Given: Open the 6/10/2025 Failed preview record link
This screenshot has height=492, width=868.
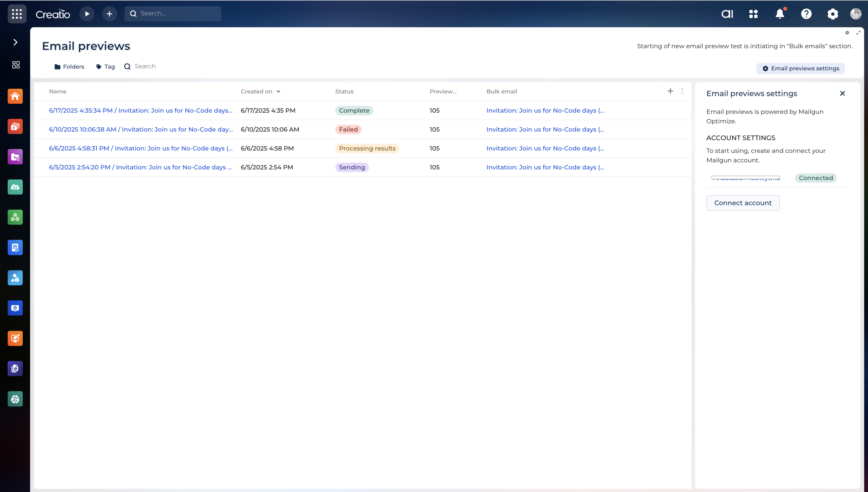Looking at the screenshot, I should [140, 130].
